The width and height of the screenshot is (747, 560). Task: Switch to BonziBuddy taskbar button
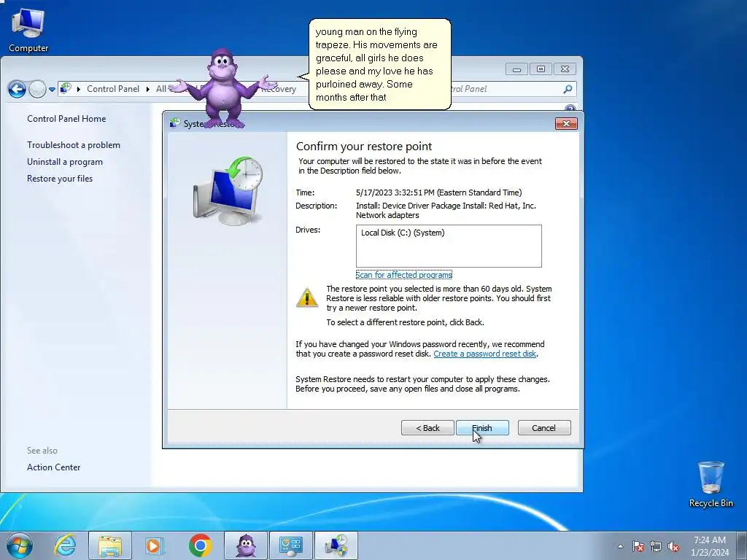246,545
